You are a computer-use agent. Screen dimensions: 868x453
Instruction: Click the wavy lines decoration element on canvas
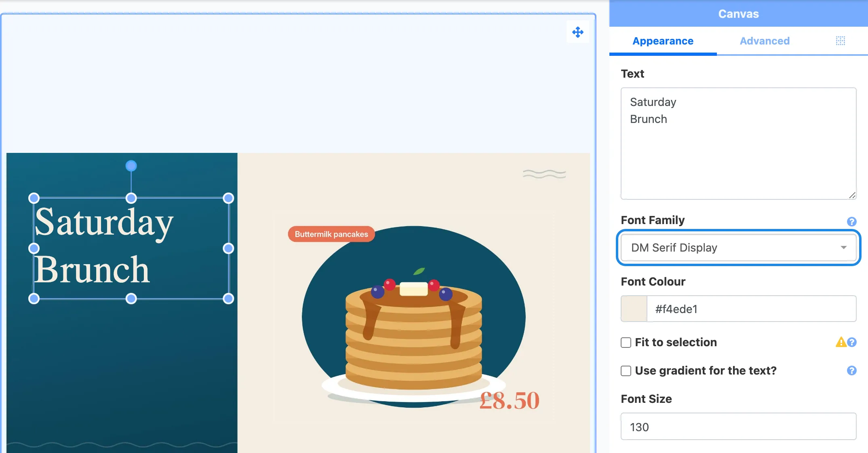(544, 174)
